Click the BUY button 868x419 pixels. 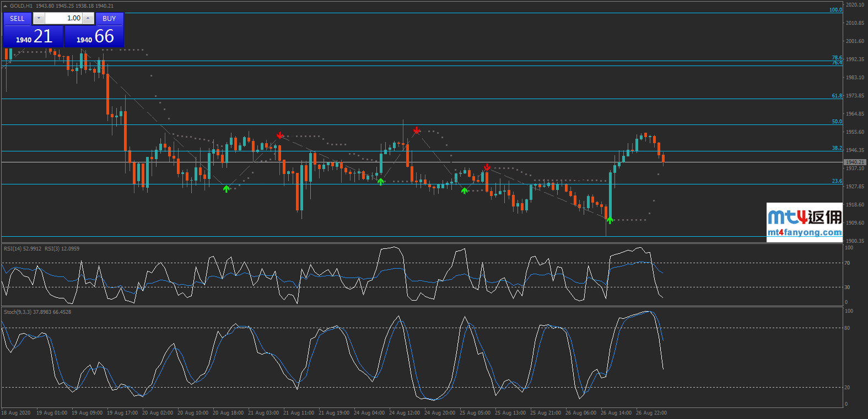pyautogui.click(x=109, y=19)
